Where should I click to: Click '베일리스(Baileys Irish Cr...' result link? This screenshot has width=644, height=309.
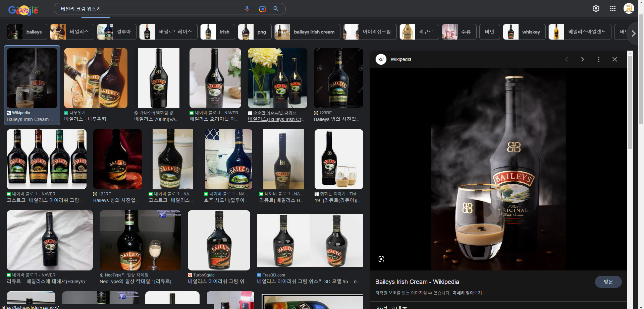pos(276,119)
